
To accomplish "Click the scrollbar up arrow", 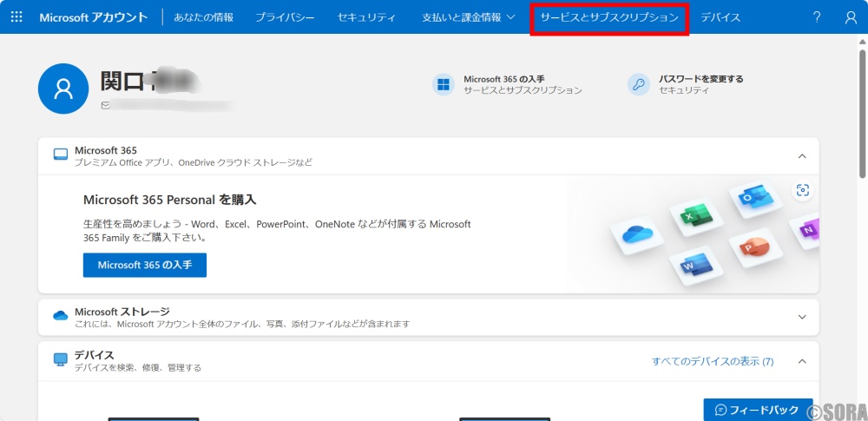I will coord(863,41).
